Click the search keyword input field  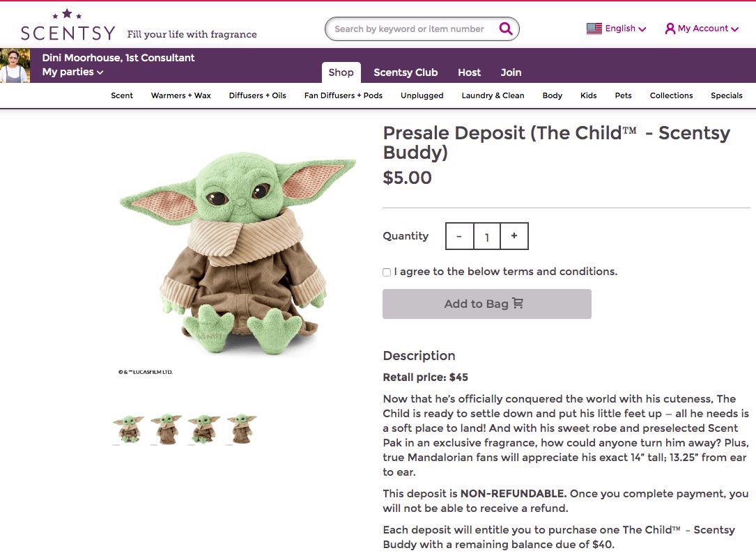point(412,29)
